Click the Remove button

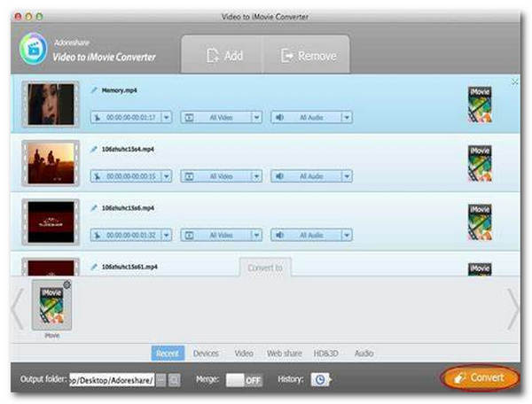pyautogui.click(x=308, y=56)
